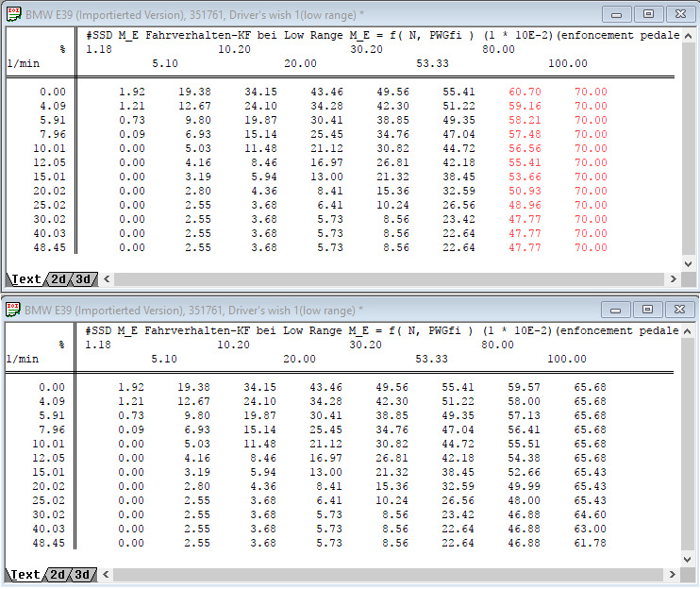The height and width of the screenshot is (589, 700).
Task: Select cell 58.00 in lower window
Action: click(524, 401)
